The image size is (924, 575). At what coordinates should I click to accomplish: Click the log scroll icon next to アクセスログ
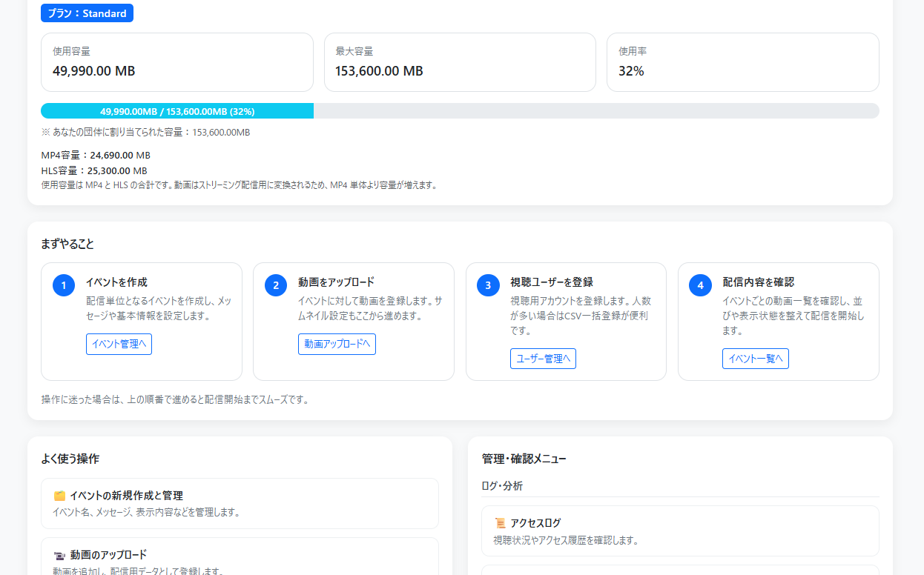498,522
